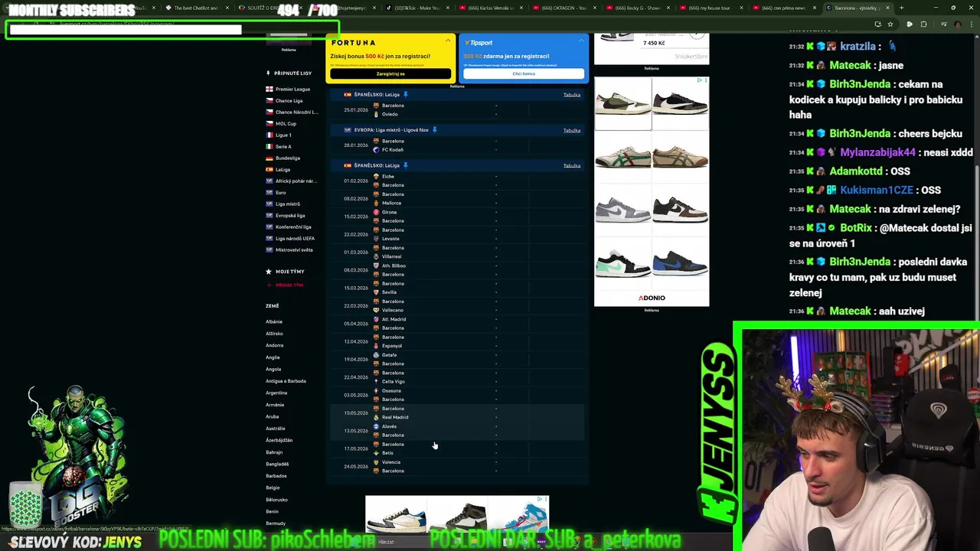980x551 pixels.
Task: Click the Alavés team crest icon
Action: (376, 426)
